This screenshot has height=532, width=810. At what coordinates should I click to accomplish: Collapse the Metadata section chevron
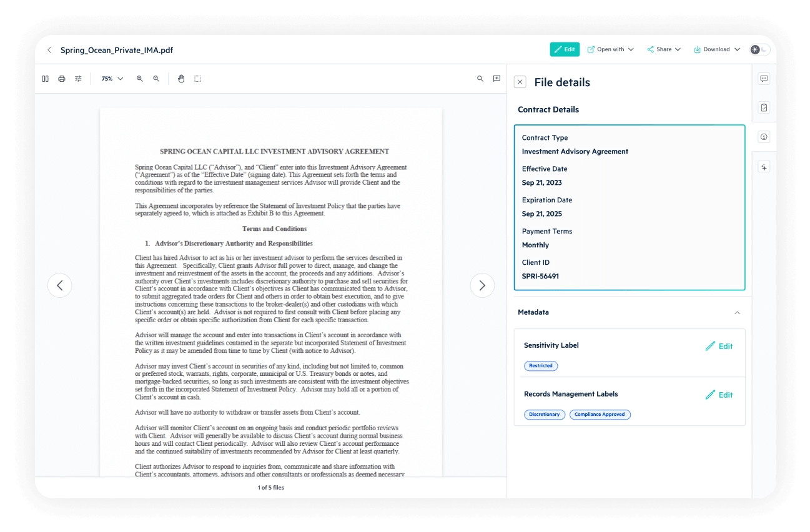(738, 312)
